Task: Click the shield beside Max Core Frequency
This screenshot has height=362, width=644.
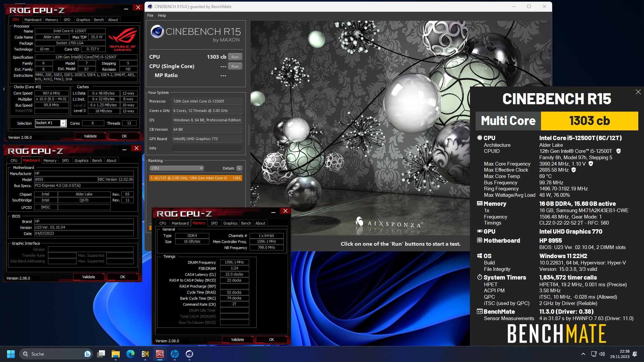Action: coord(591,164)
